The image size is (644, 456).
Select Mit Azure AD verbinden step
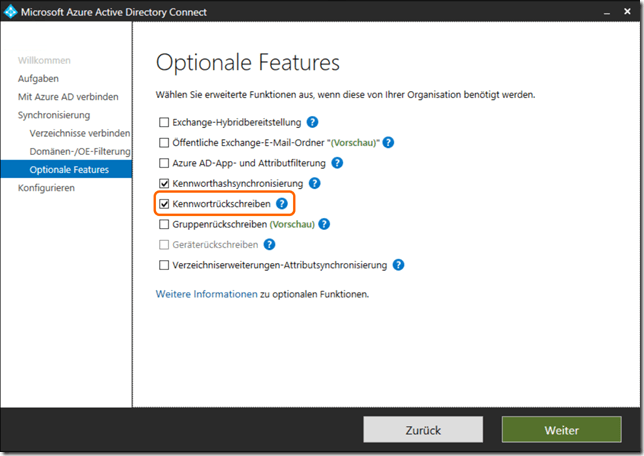pos(68,97)
